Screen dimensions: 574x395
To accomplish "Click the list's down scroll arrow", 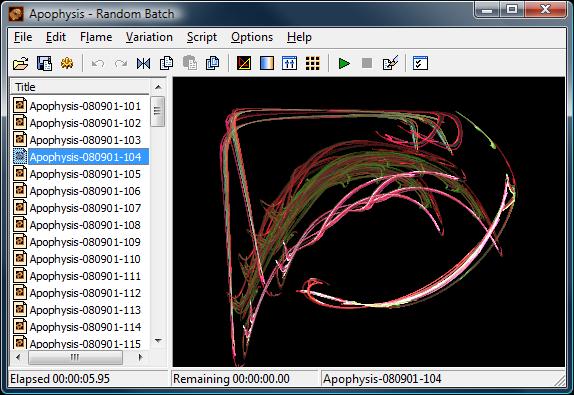I will pyautogui.click(x=158, y=340).
